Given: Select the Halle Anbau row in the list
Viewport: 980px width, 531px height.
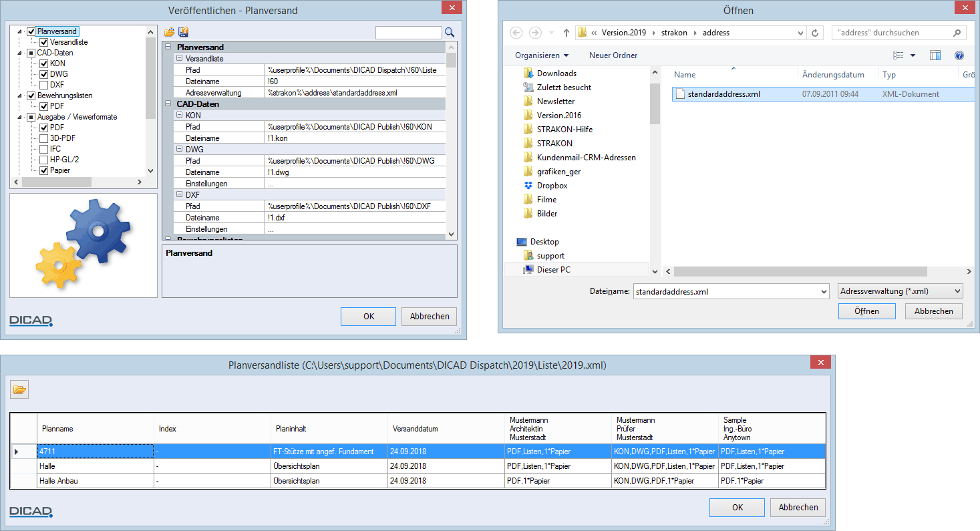Looking at the screenshot, I should pyautogui.click(x=419, y=481).
